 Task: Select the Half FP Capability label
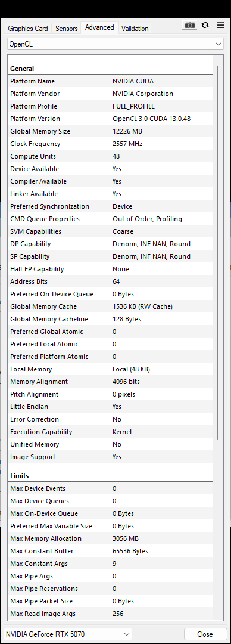37,269
